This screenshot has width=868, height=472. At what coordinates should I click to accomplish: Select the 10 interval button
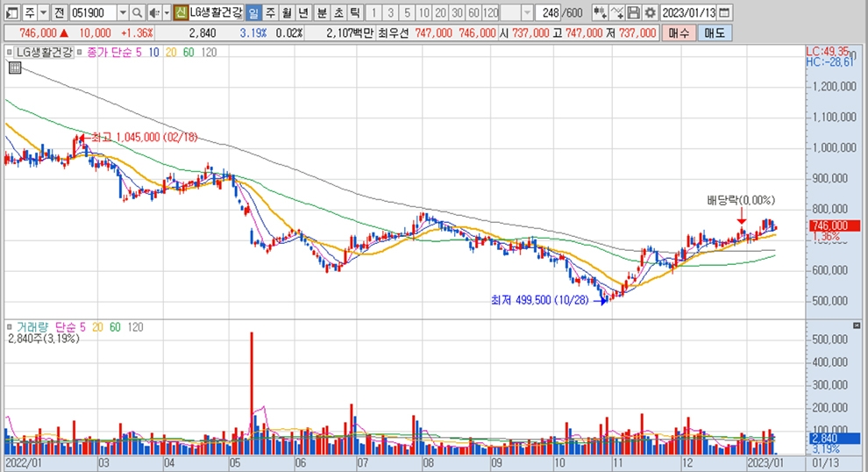pos(423,12)
